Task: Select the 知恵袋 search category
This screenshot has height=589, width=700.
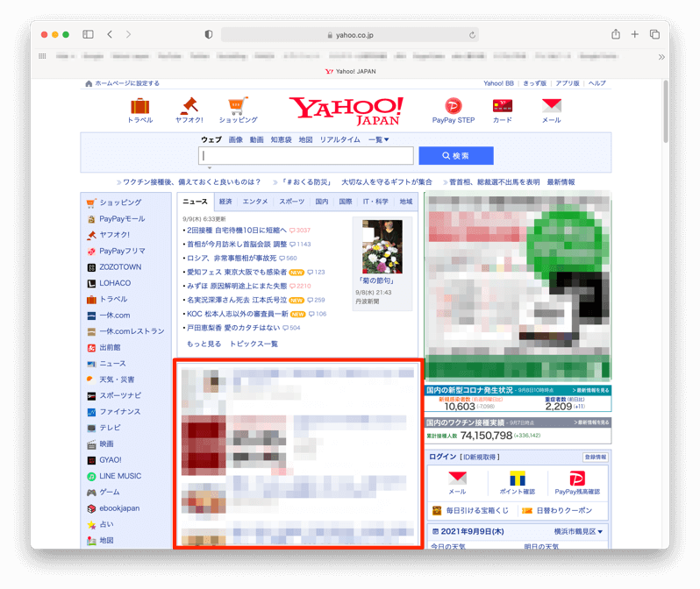Action: pyautogui.click(x=282, y=139)
